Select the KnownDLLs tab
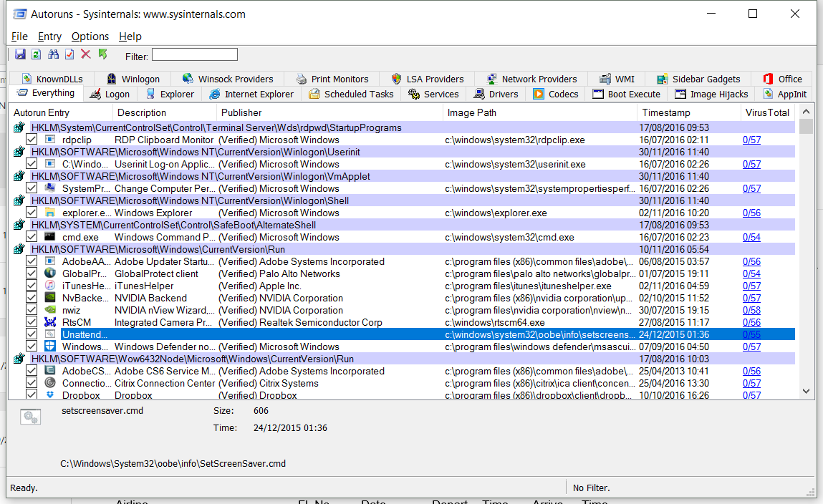 click(52, 79)
